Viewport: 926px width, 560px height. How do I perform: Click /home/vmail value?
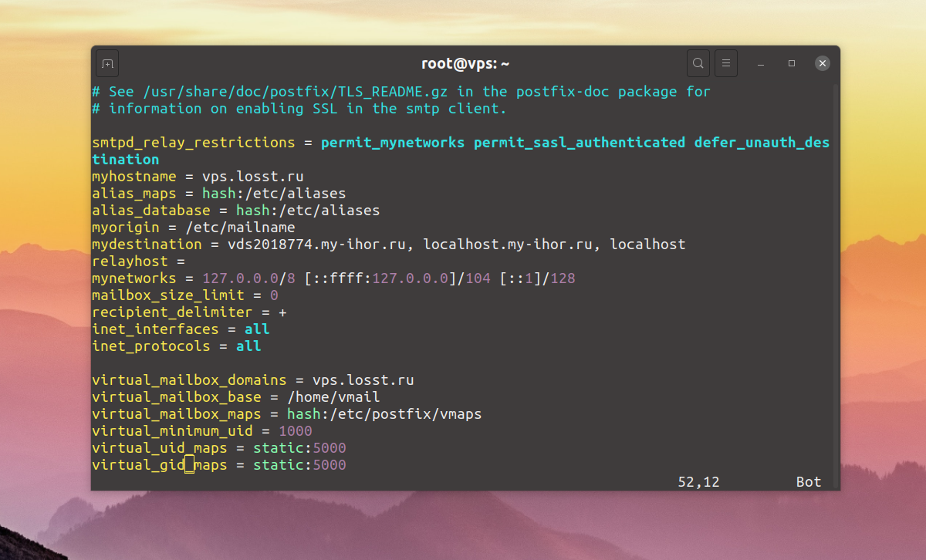click(333, 397)
